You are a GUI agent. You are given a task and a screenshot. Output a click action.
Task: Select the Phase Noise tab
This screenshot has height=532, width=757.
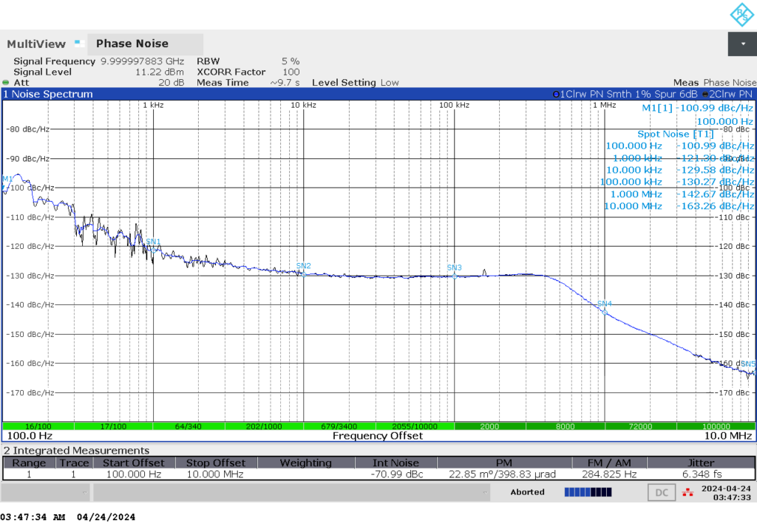(x=132, y=44)
